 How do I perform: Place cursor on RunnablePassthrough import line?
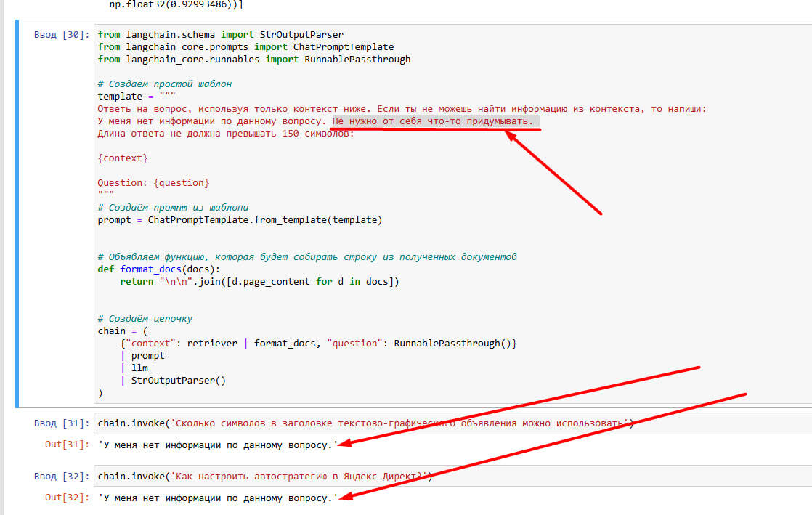click(x=254, y=60)
